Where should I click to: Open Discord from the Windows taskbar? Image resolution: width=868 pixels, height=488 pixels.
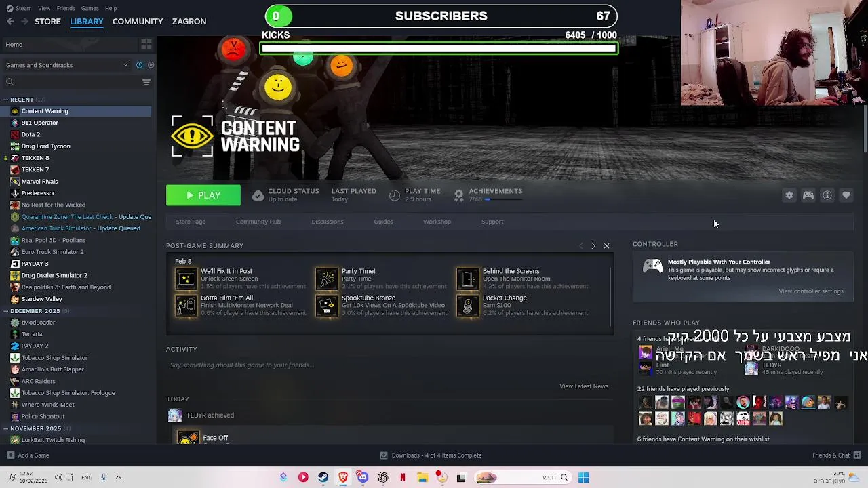click(x=363, y=478)
